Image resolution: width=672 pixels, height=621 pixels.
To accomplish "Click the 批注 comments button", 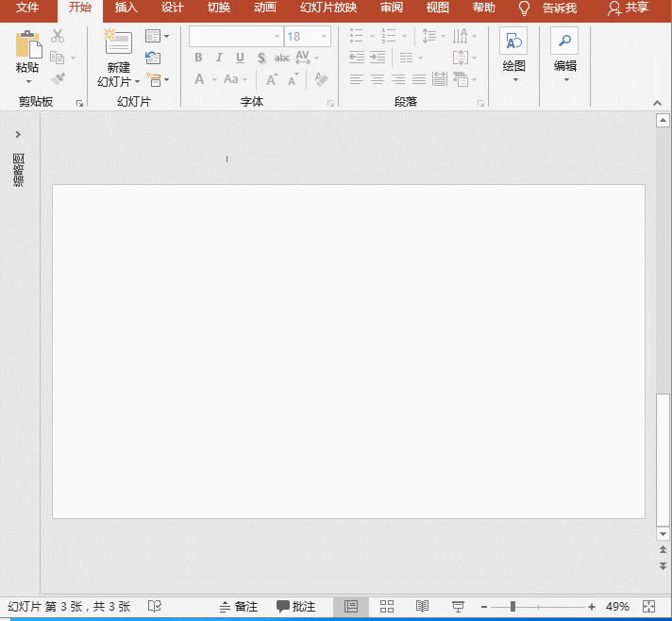I will coord(295,607).
